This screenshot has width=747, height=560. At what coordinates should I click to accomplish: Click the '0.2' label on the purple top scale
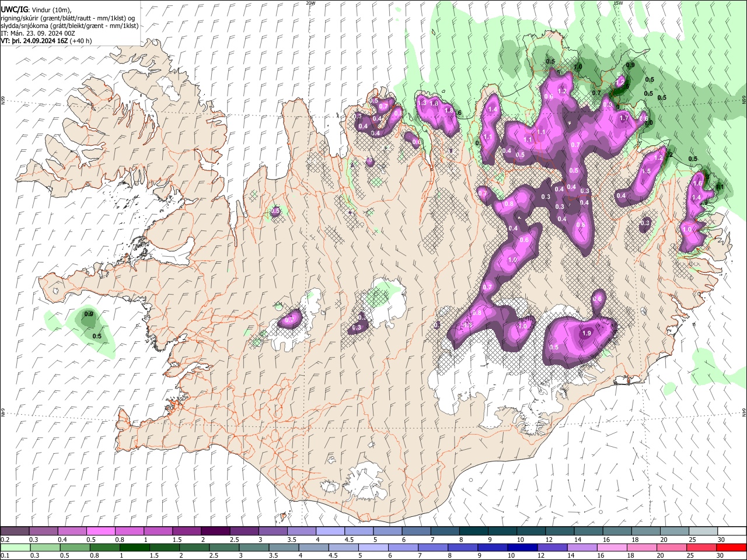pyautogui.click(x=5, y=540)
